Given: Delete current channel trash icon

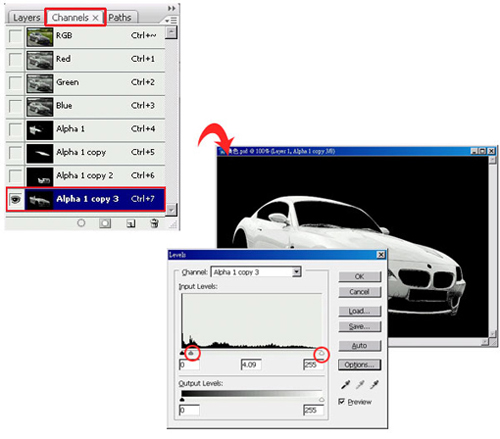Looking at the screenshot, I should pos(154,223).
